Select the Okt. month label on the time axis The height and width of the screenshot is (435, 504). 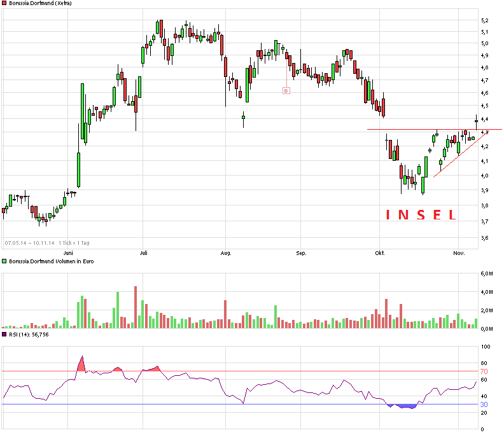(x=380, y=253)
